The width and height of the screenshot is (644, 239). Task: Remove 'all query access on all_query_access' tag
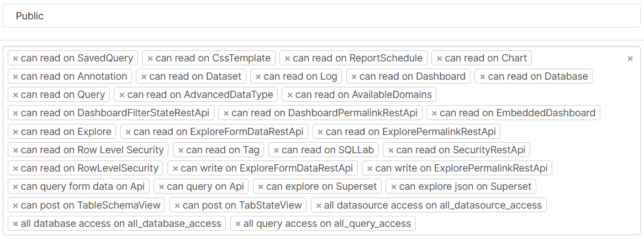click(238, 224)
